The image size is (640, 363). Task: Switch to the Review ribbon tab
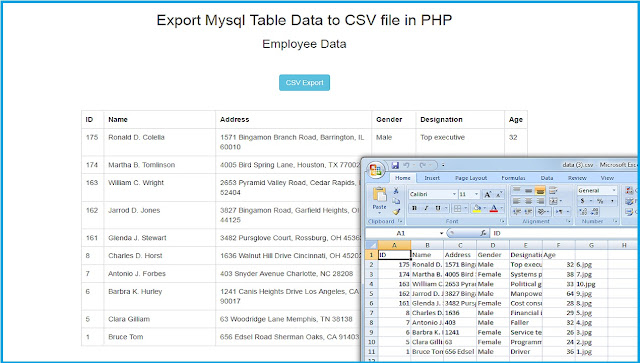577,178
